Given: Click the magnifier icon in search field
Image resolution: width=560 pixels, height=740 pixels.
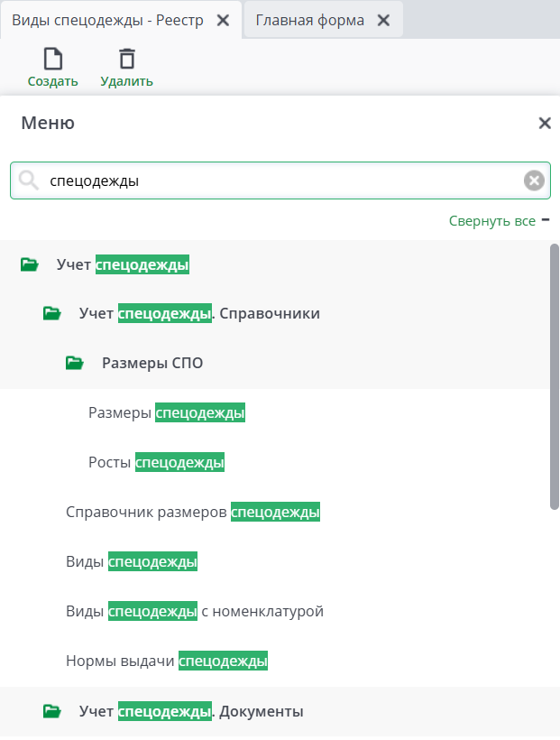Looking at the screenshot, I should (28, 180).
